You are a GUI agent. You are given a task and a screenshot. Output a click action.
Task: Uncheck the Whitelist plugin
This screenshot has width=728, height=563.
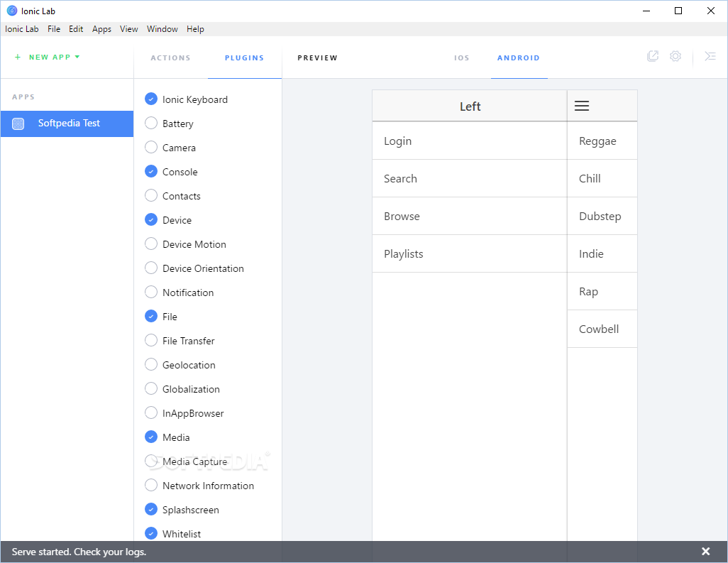pyautogui.click(x=151, y=534)
